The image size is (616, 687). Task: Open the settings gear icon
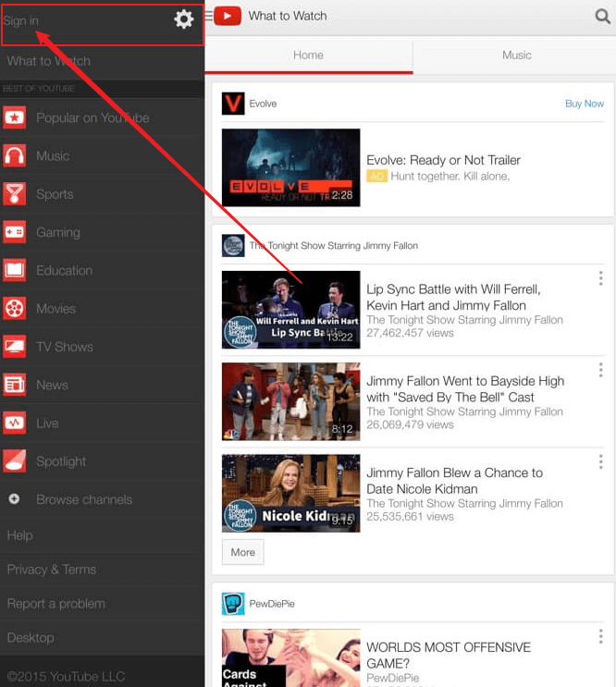183,19
